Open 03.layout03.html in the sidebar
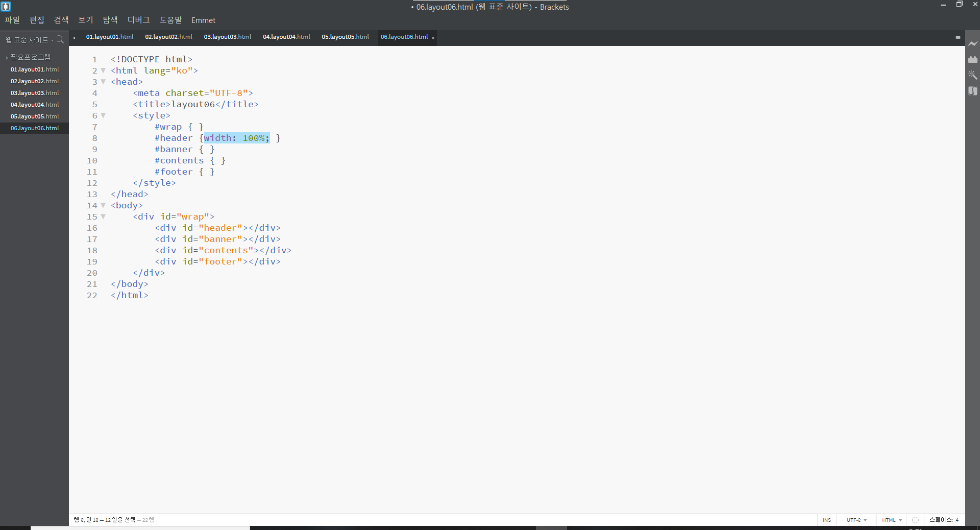The width and height of the screenshot is (980, 530). (34, 93)
